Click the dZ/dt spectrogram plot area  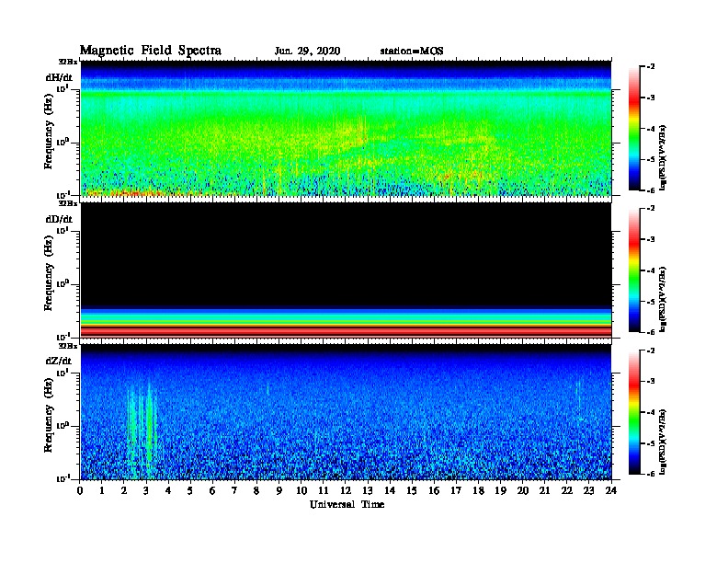click(x=346, y=412)
